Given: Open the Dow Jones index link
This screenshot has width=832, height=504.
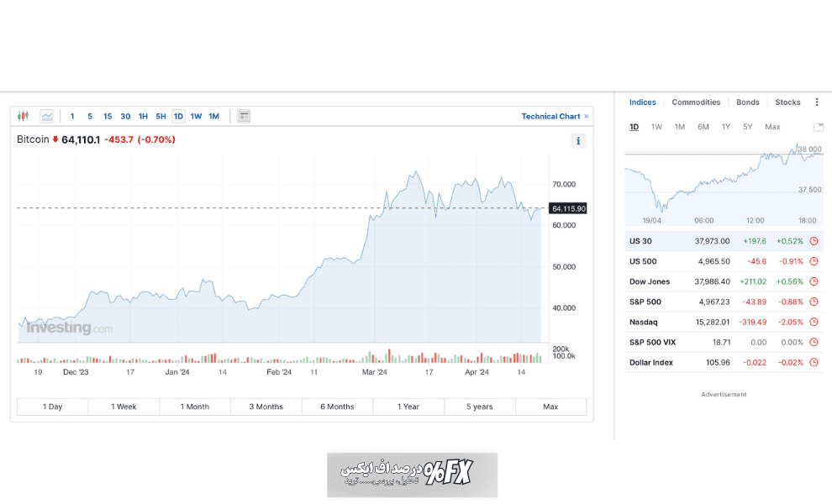Looking at the screenshot, I should 650,281.
